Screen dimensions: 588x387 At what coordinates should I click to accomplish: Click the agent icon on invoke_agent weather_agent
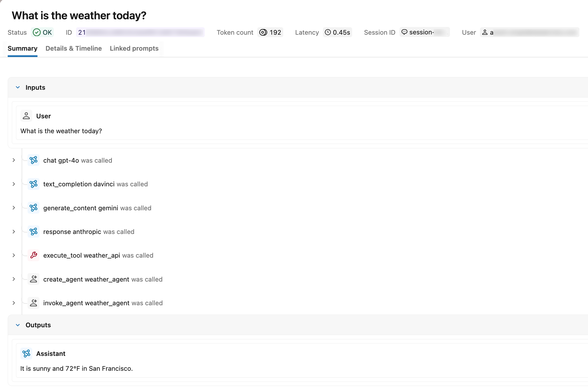33,303
